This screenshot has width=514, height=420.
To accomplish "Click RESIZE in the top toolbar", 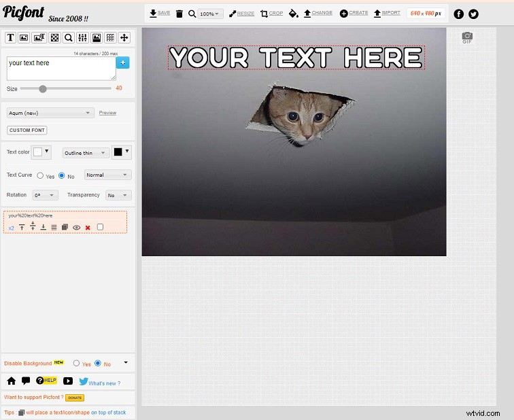I will [x=241, y=14].
